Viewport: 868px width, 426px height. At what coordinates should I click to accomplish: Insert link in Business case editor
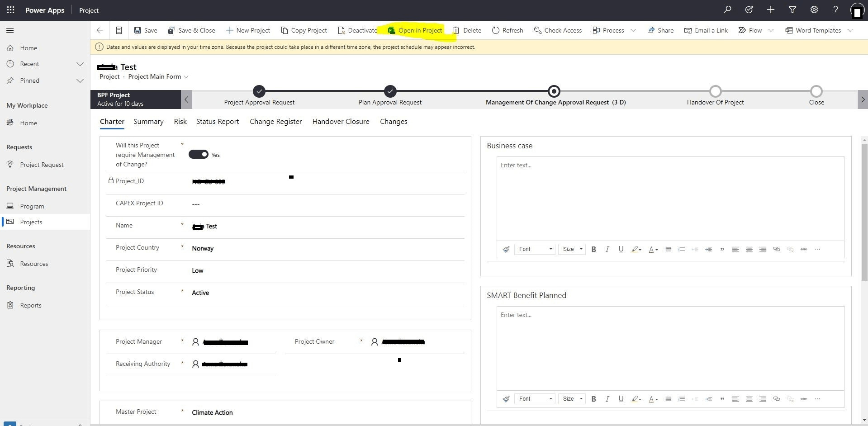coord(776,249)
